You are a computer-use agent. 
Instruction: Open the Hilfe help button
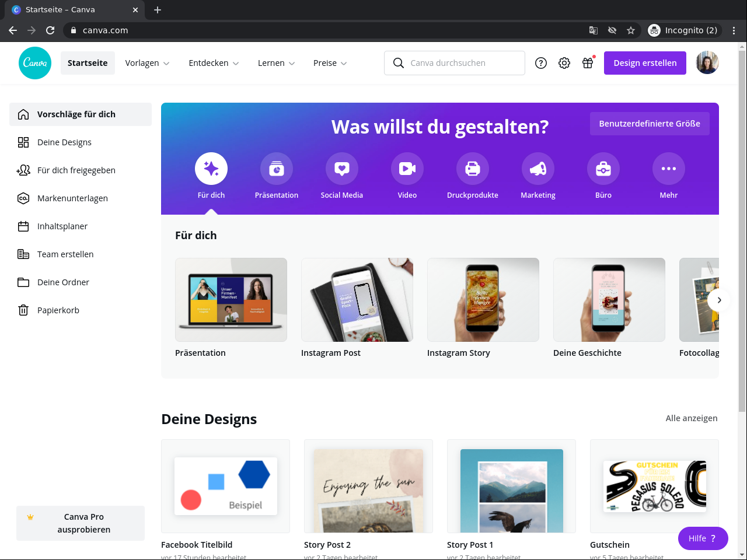(703, 538)
